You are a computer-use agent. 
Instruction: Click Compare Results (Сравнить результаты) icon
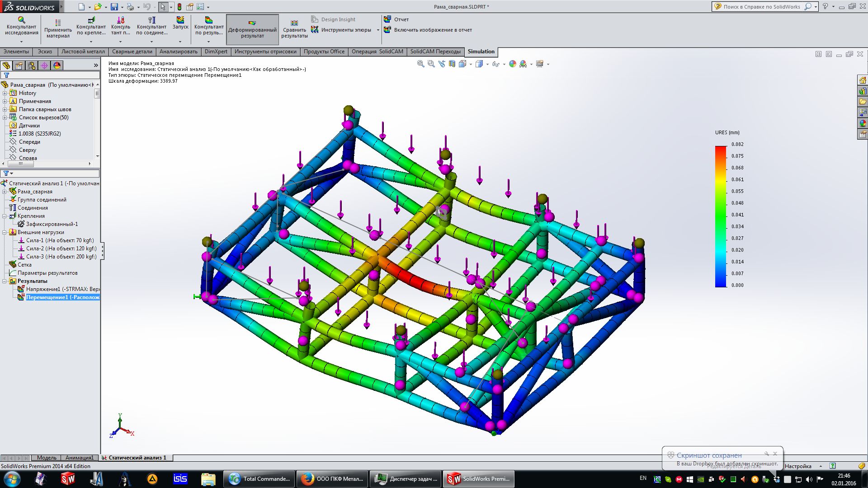(x=294, y=29)
